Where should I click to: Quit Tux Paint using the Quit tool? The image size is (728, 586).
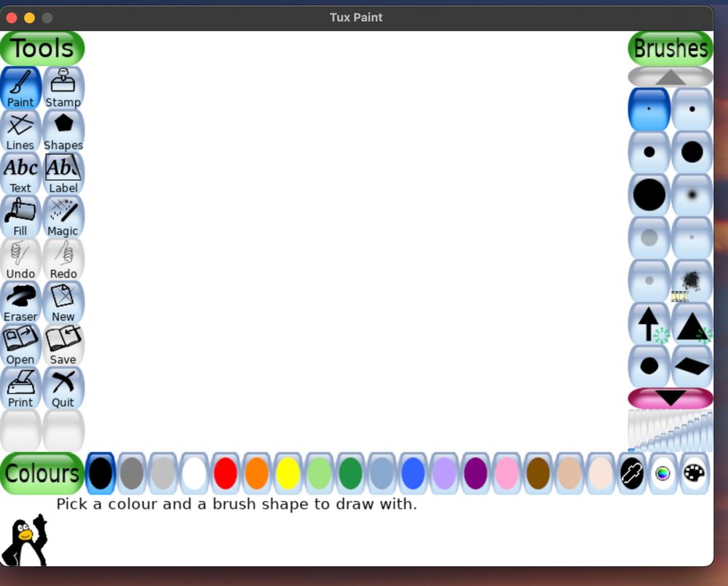click(x=63, y=388)
